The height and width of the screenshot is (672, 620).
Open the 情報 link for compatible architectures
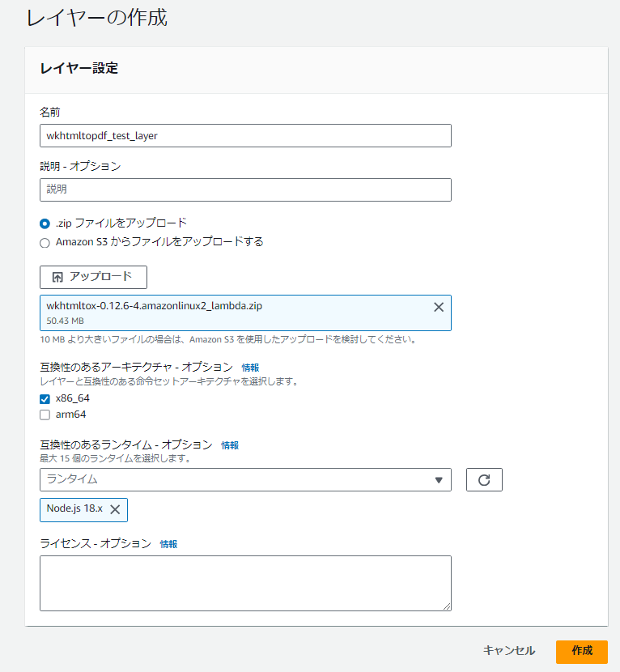point(251,367)
